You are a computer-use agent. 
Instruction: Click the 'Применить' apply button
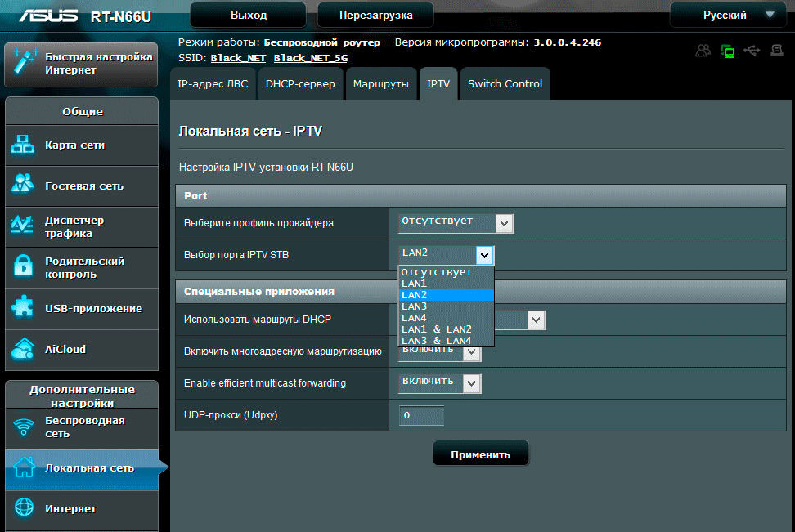(481, 454)
